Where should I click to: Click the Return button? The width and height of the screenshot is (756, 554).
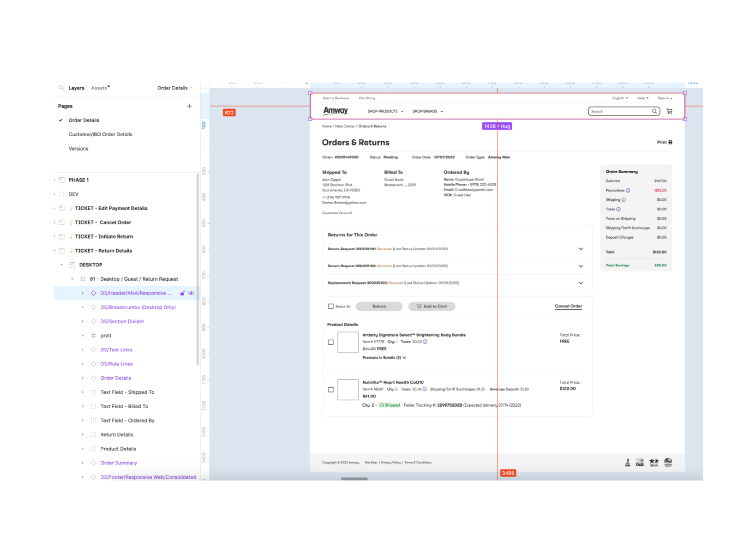click(x=379, y=307)
